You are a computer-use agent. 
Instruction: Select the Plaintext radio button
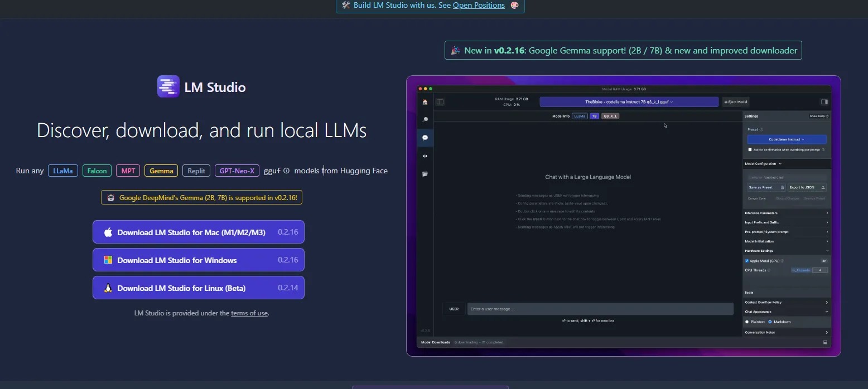pyautogui.click(x=747, y=322)
